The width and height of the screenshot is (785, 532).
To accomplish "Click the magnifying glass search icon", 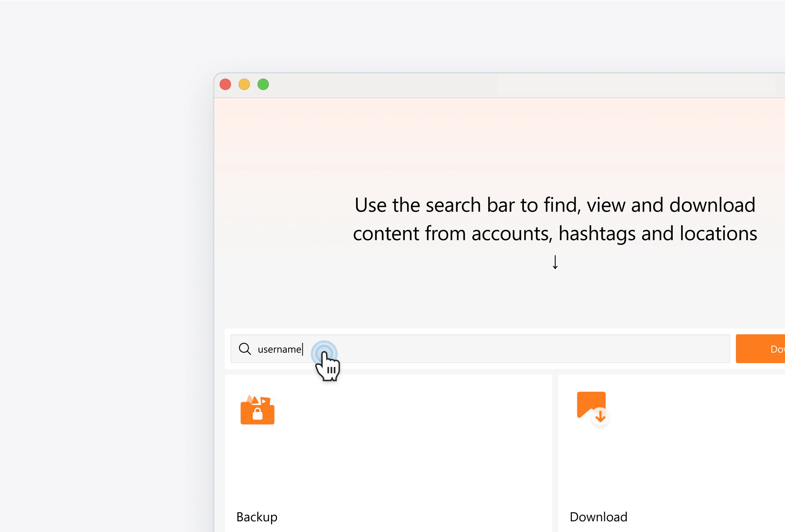I will click(x=244, y=349).
